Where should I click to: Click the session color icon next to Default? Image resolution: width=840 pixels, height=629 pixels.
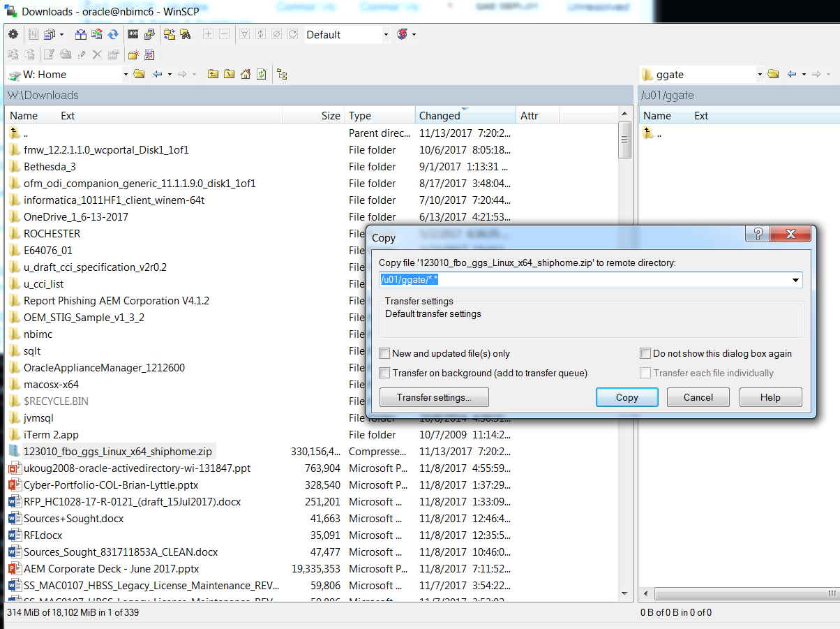coord(403,34)
